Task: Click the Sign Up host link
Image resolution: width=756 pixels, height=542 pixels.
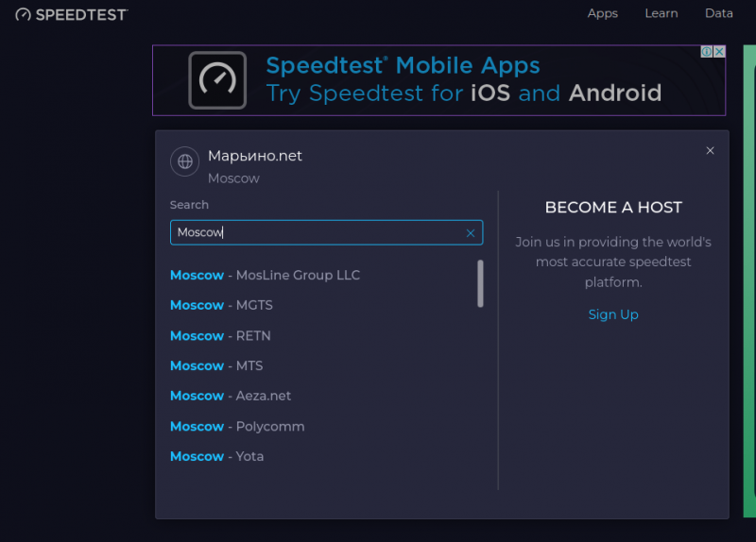Action: pos(612,314)
